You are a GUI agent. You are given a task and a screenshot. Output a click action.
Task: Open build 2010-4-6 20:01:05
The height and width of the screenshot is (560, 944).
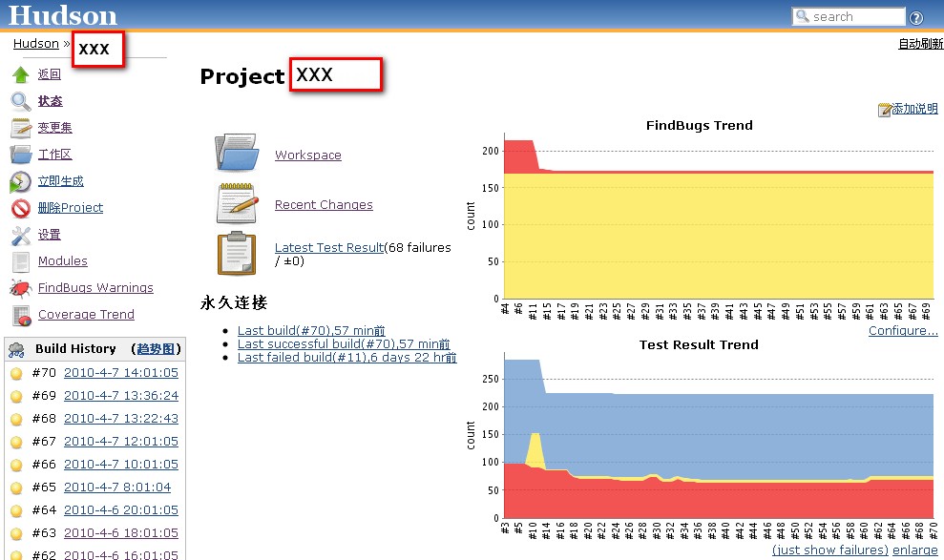(121, 510)
